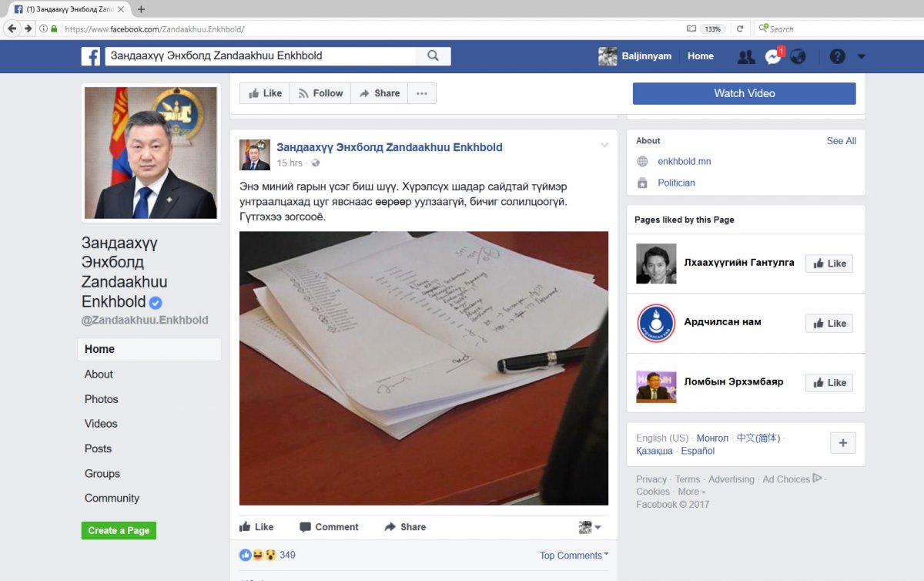Viewport: 924px width, 581px height.
Task: Open the page more options ellipsis
Action: (422, 93)
